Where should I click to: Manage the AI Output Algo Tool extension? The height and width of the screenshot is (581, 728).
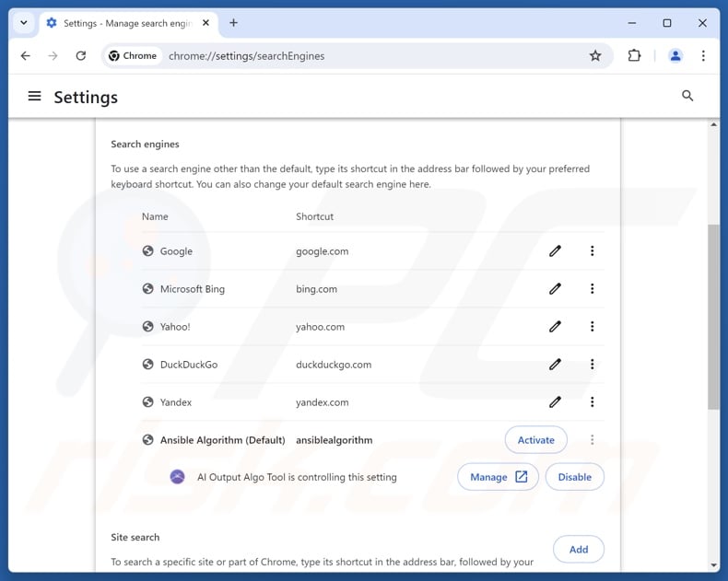click(x=498, y=477)
